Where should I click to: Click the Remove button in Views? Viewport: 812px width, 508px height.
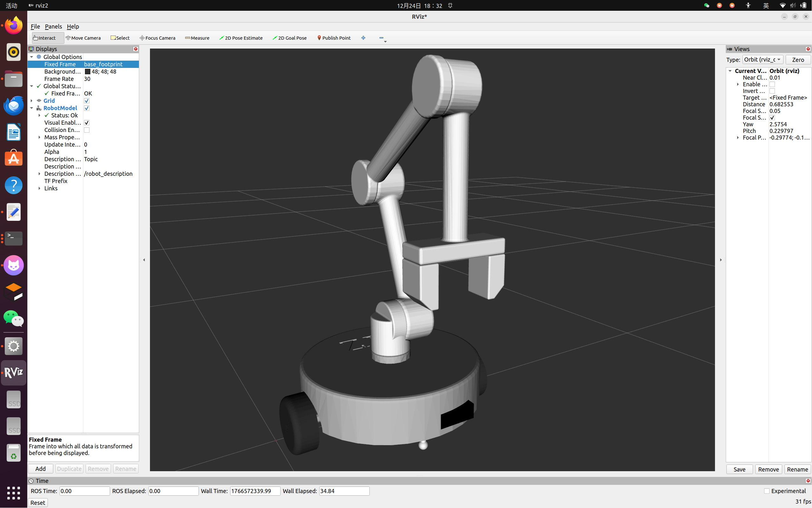(x=768, y=469)
